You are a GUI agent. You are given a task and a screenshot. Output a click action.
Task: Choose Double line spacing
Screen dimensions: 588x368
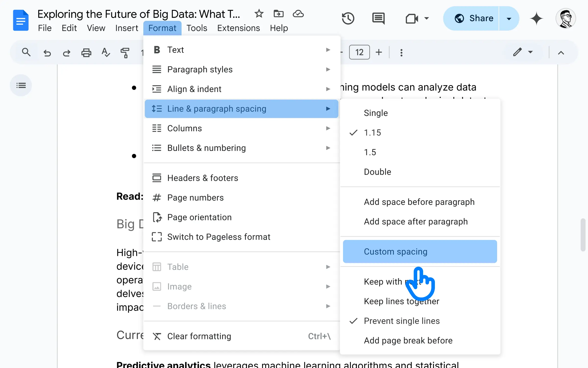point(420,172)
